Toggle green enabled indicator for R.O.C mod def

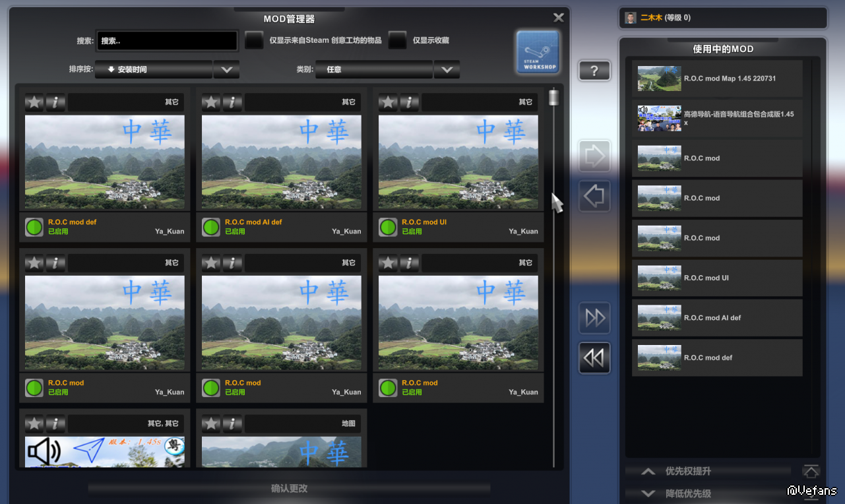[34, 227]
